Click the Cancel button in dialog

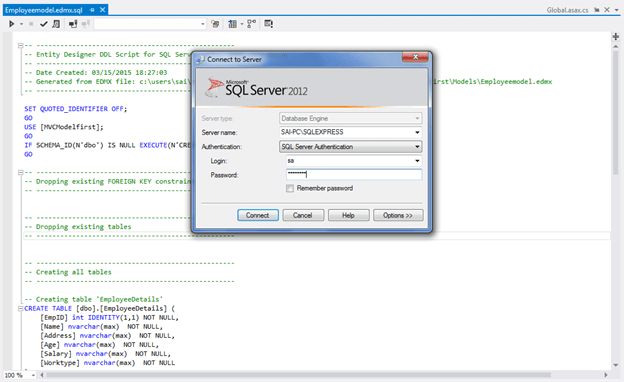pos(303,215)
